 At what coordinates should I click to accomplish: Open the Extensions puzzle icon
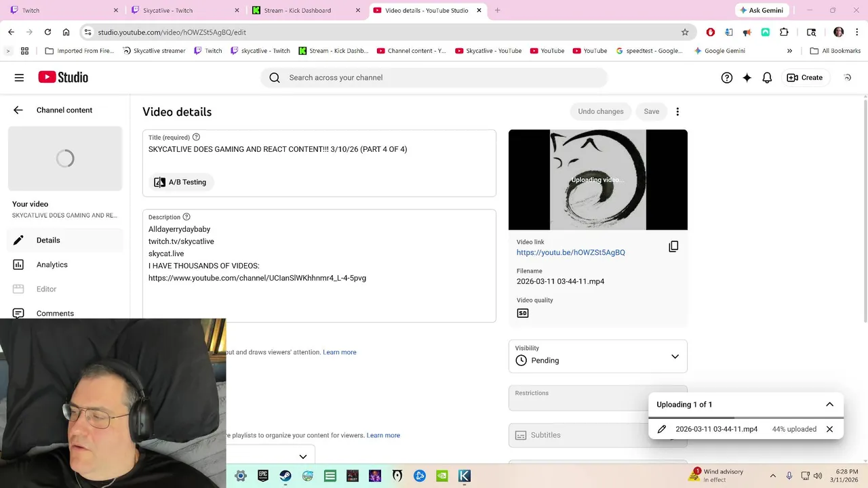click(x=784, y=32)
